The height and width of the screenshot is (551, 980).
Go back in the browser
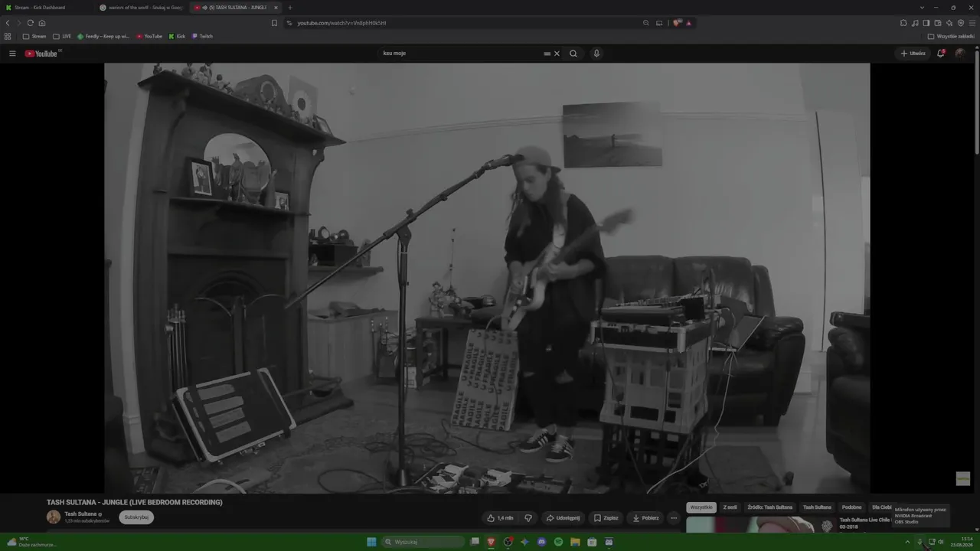point(8,23)
